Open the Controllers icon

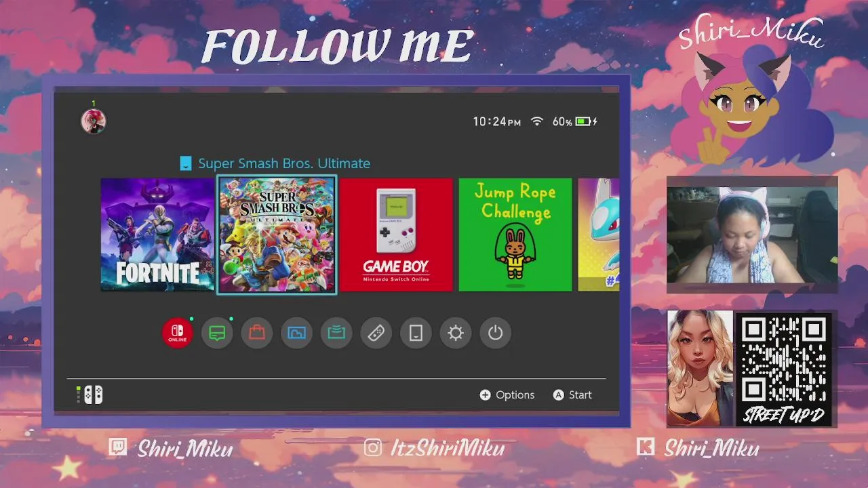[376, 333]
